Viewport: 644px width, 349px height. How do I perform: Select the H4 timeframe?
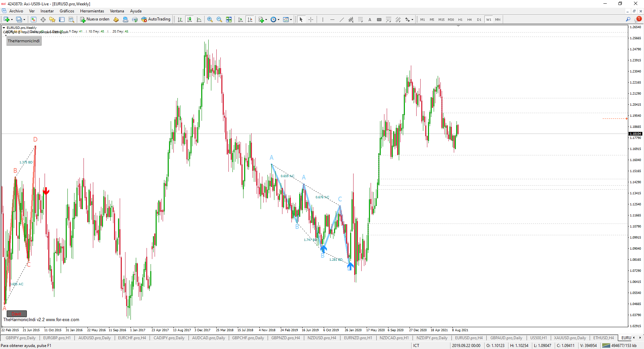coord(469,19)
